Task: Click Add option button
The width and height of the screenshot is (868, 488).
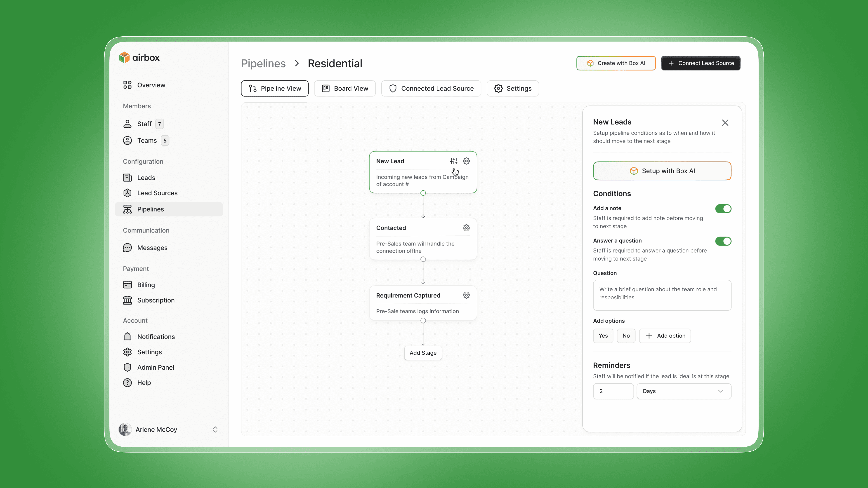Action: coord(665,335)
